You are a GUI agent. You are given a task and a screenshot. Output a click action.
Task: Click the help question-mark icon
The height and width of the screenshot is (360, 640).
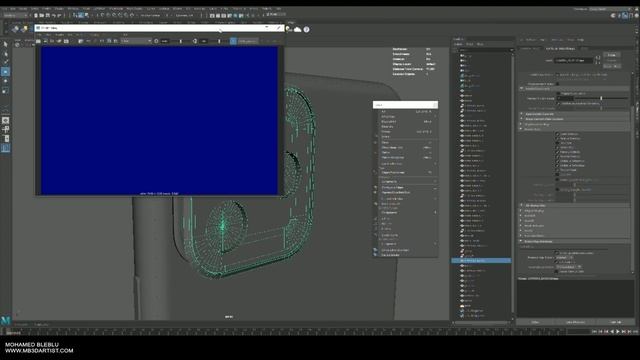tap(306, 29)
